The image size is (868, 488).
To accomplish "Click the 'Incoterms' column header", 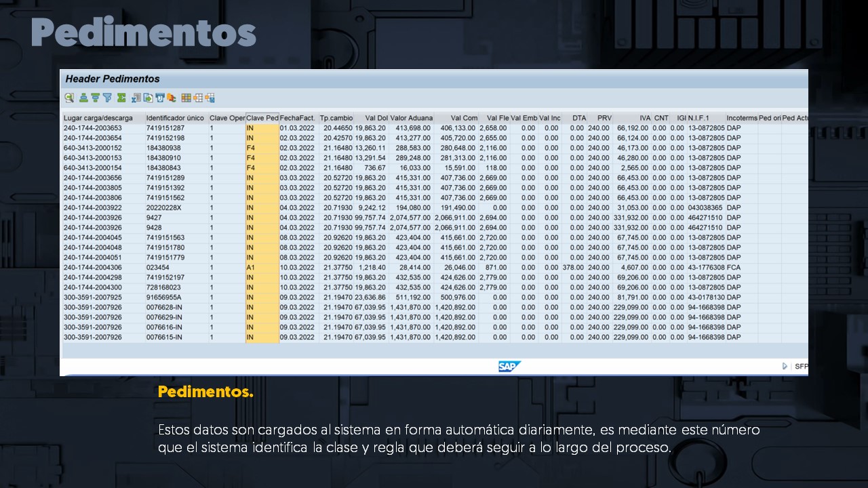I will (x=741, y=118).
